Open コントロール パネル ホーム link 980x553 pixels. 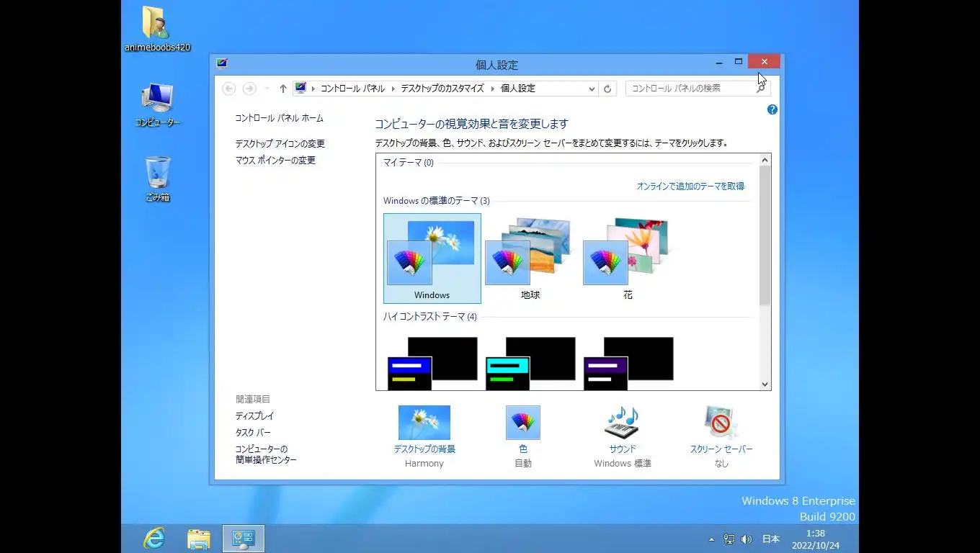(280, 118)
